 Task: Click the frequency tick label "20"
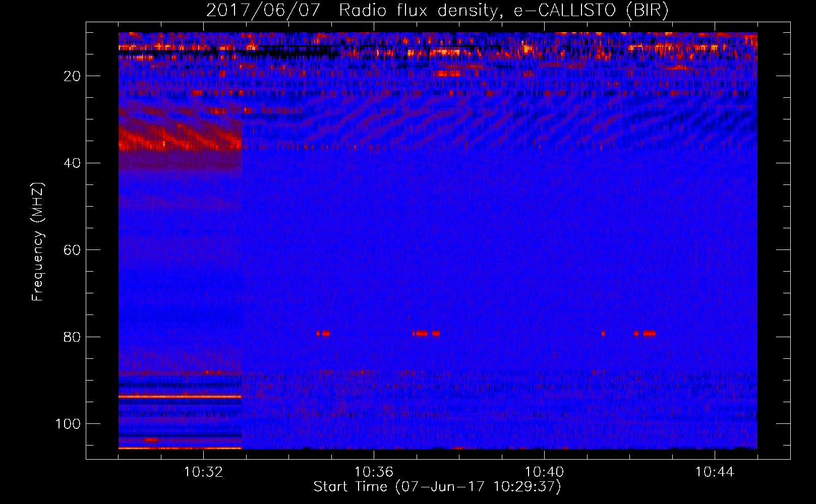click(72, 76)
